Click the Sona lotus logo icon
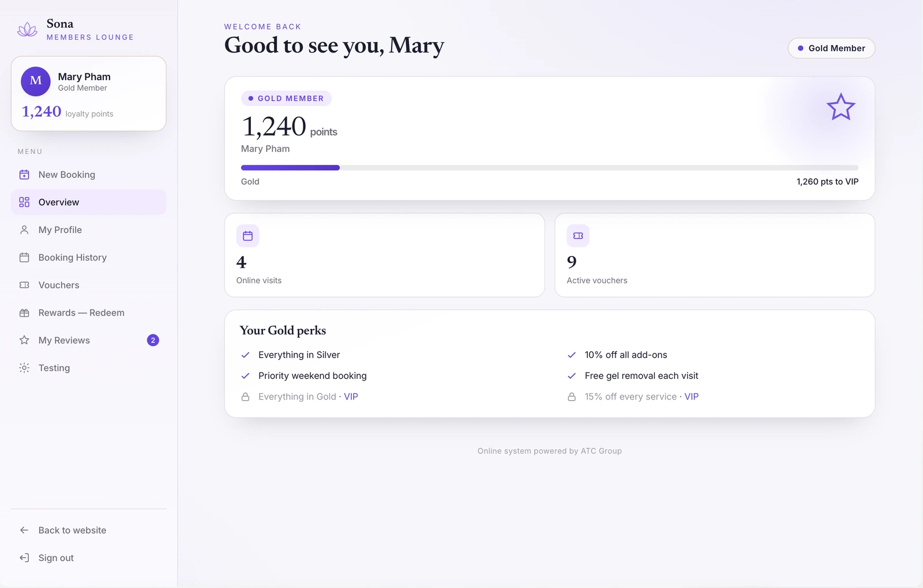The height and width of the screenshot is (588, 923). click(x=27, y=30)
